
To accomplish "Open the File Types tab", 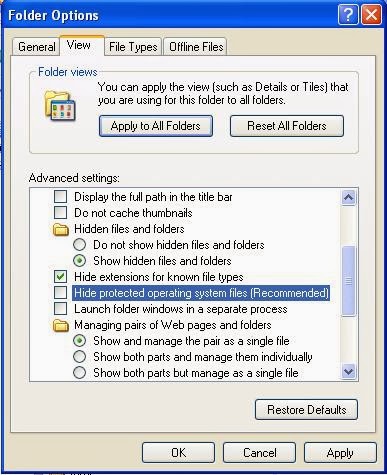I will point(133,47).
